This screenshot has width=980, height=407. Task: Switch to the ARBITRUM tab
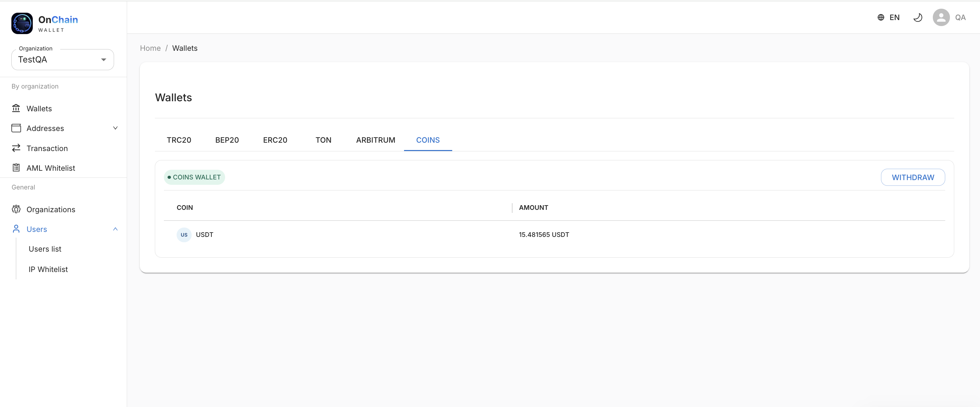coord(376,140)
